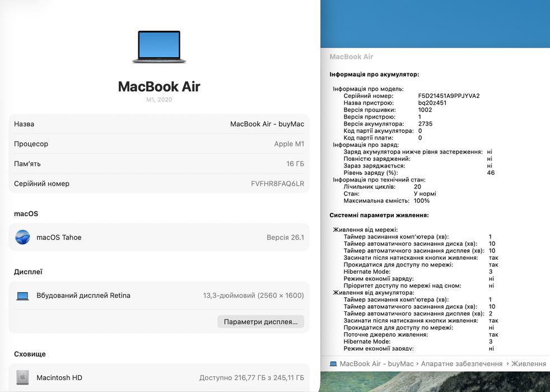Screen dimensions: 550x392
Task: Click the "Рівень заряду (%):" label
Action: pyautogui.click(x=371, y=173)
